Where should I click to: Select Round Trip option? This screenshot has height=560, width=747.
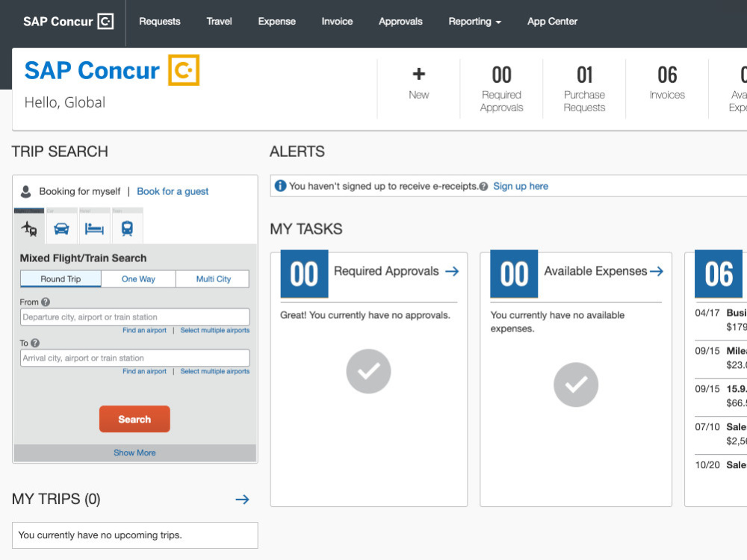(61, 279)
